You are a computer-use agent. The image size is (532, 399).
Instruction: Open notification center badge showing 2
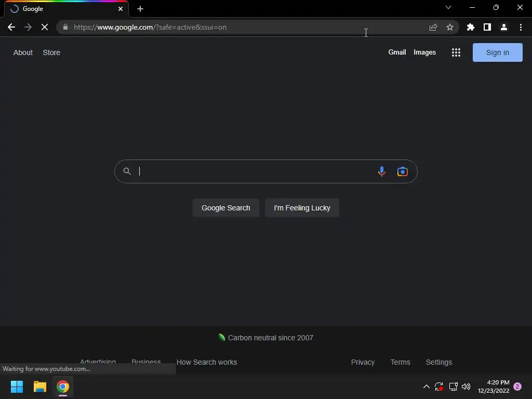point(517,387)
